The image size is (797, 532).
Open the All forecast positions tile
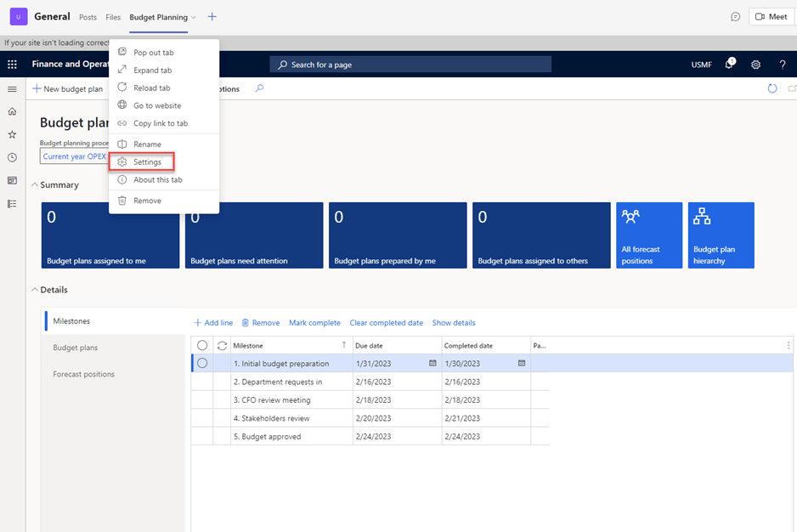(x=649, y=235)
